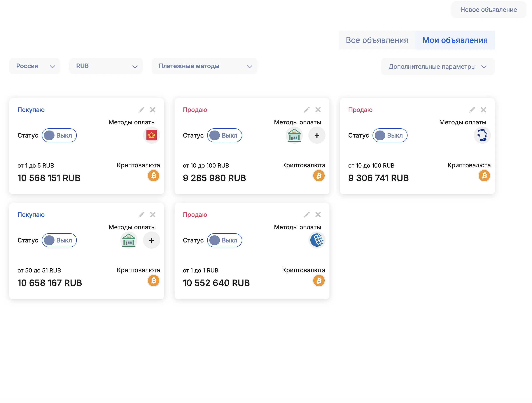Click the bank icon in the 10 658 167 RUB ad
The height and width of the screenshot is (403, 532).
(129, 240)
